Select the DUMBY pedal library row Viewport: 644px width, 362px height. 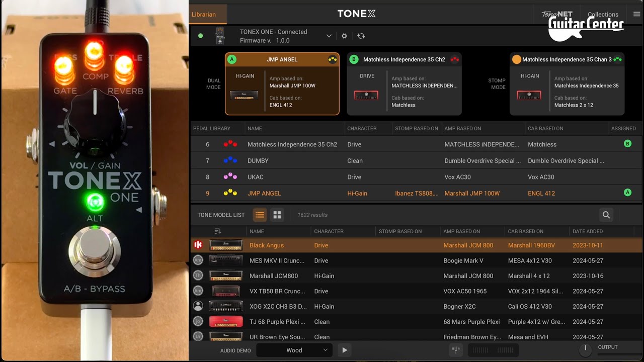pos(416,160)
